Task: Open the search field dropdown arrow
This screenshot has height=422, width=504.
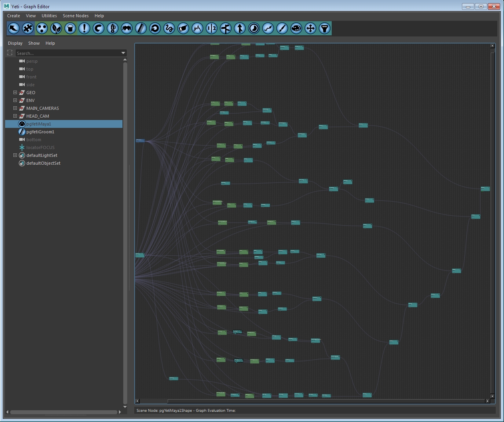Action: (x=123, y=53)
